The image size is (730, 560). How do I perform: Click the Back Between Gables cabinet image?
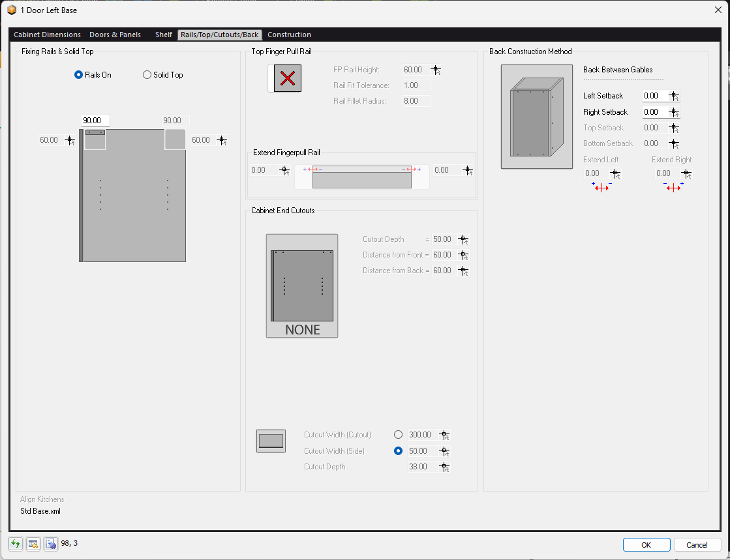click(537, 117)
